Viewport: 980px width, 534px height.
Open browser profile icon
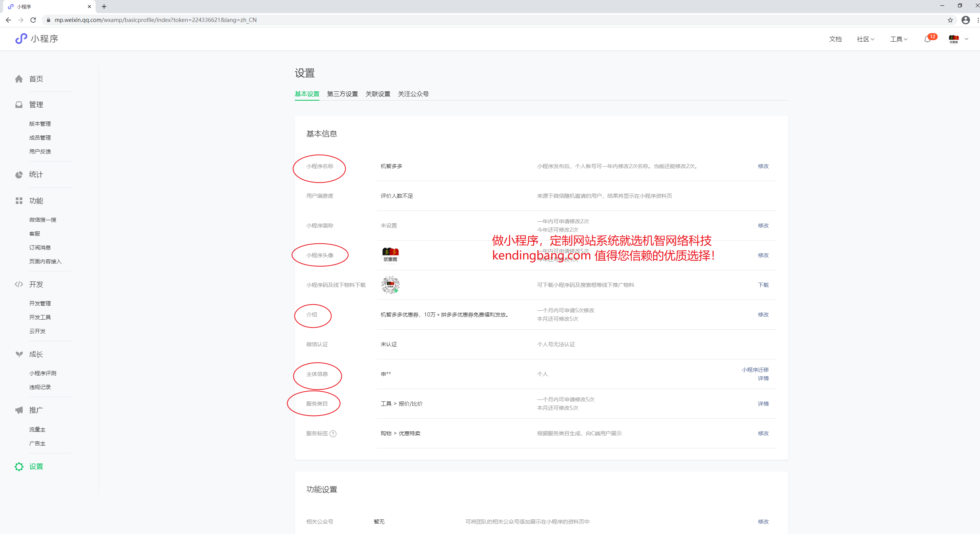click(966, 20)
